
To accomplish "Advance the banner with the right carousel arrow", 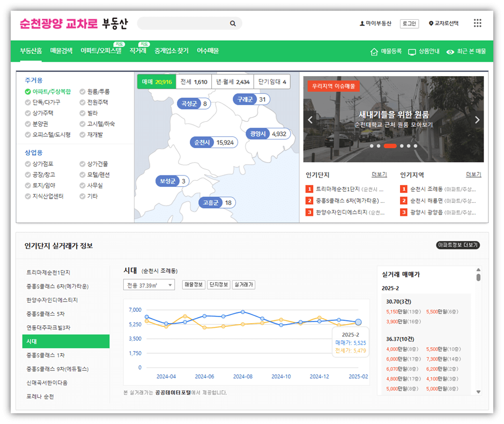I will coord(477,120).
